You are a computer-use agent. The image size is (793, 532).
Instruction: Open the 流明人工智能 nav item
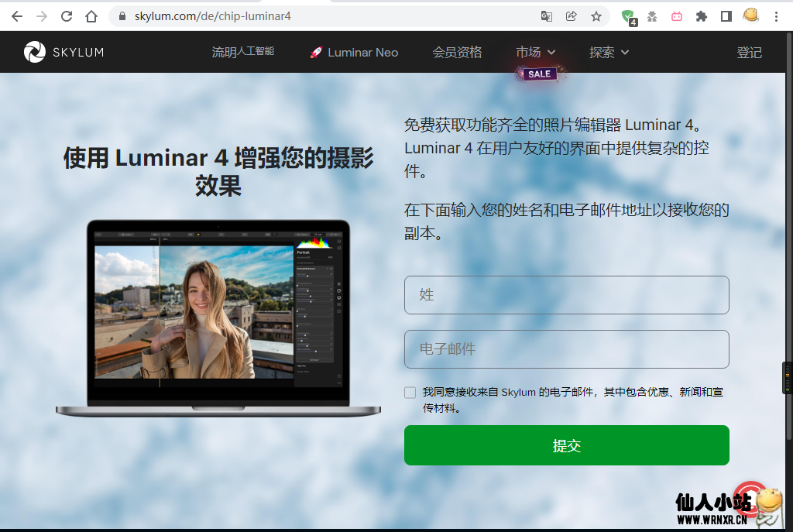242,52
